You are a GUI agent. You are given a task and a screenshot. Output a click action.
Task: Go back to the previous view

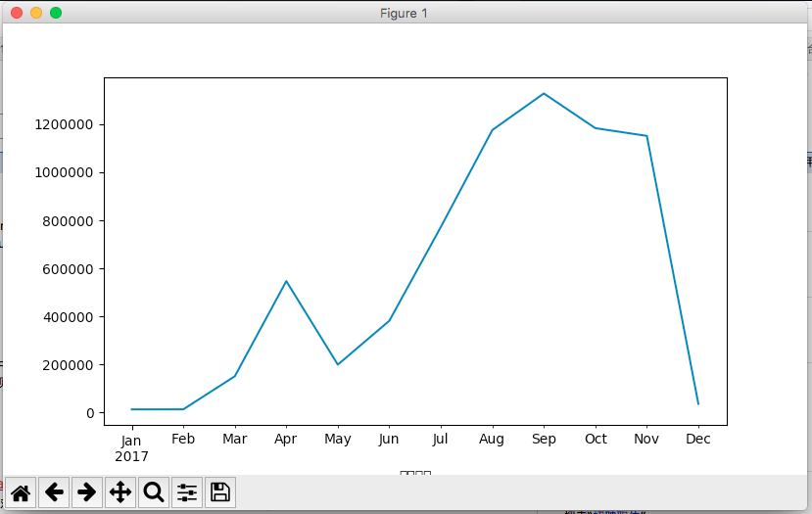pyautogui.click(x=54, y=492)
